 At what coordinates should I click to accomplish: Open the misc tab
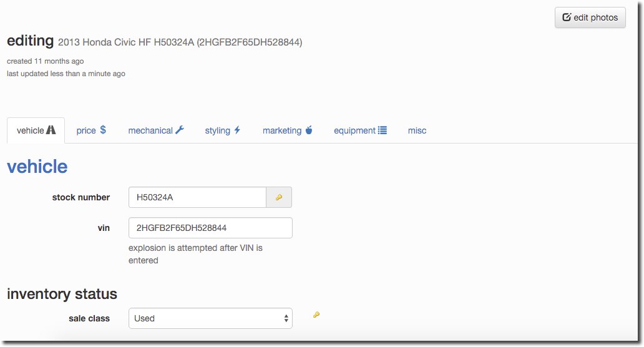pos(417,130)
